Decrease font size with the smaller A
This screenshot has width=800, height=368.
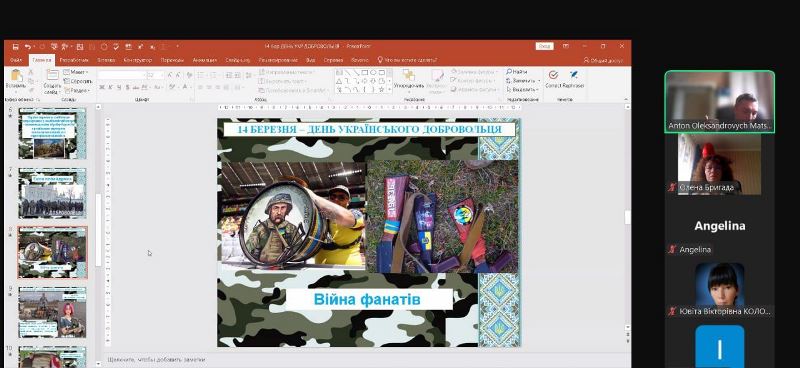point(179,75)
